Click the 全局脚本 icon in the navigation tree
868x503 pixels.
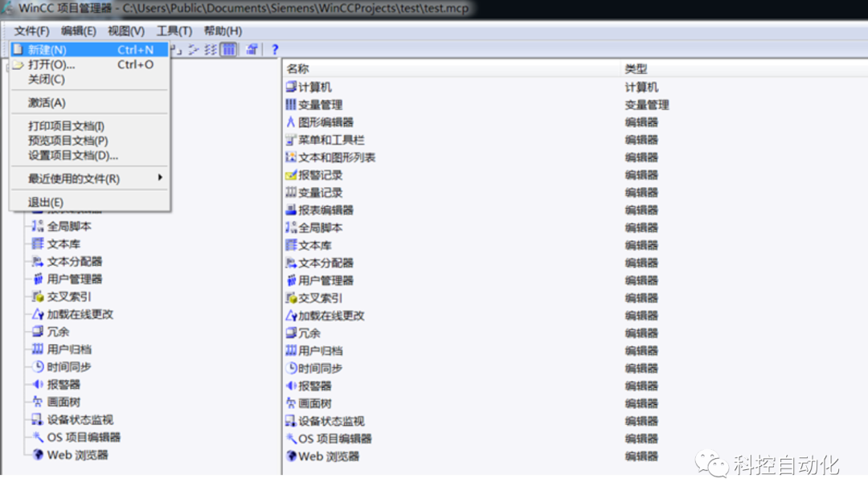(x=38, y=226)
